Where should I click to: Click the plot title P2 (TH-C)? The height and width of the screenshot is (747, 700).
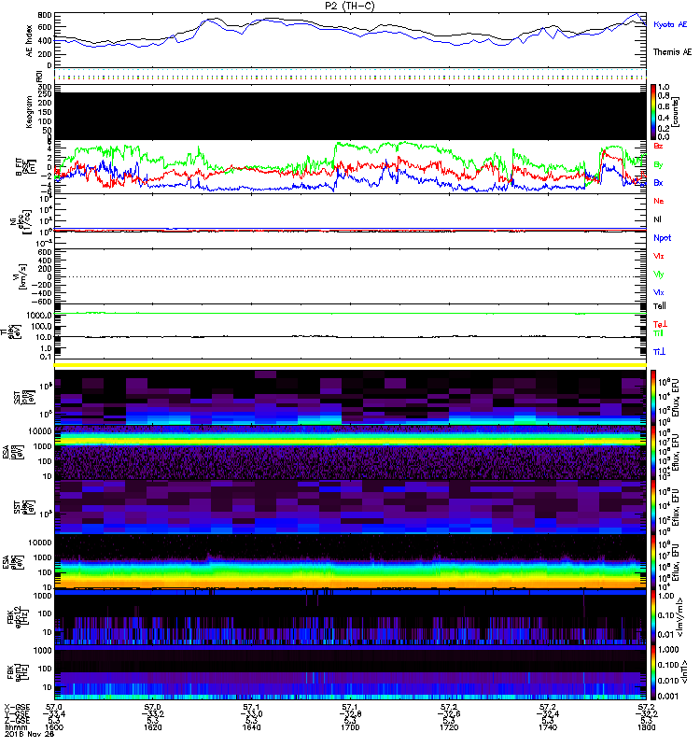(x=349, y=6)
